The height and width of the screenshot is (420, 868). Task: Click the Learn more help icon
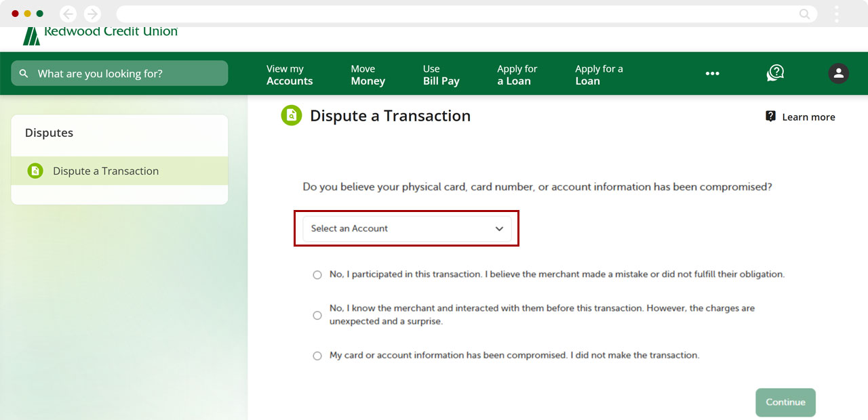click(770, 117)
